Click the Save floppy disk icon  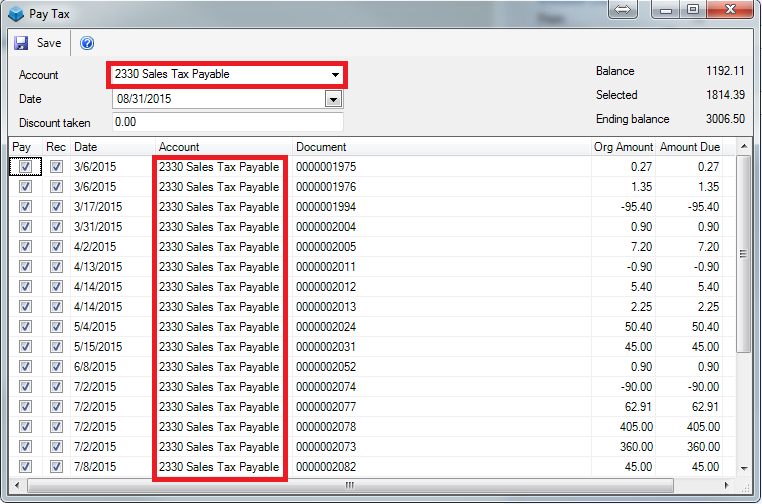click(21, 44)
